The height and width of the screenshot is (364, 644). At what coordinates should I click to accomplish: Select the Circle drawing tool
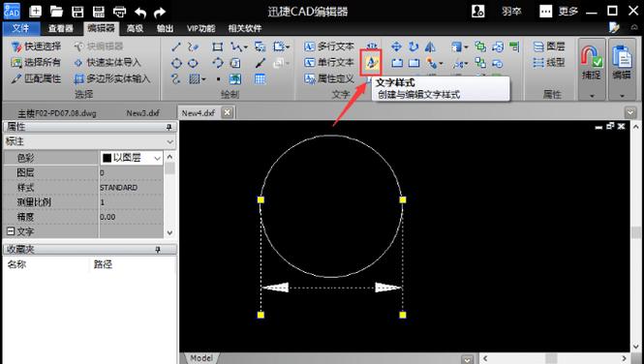(x=176, y=63)
